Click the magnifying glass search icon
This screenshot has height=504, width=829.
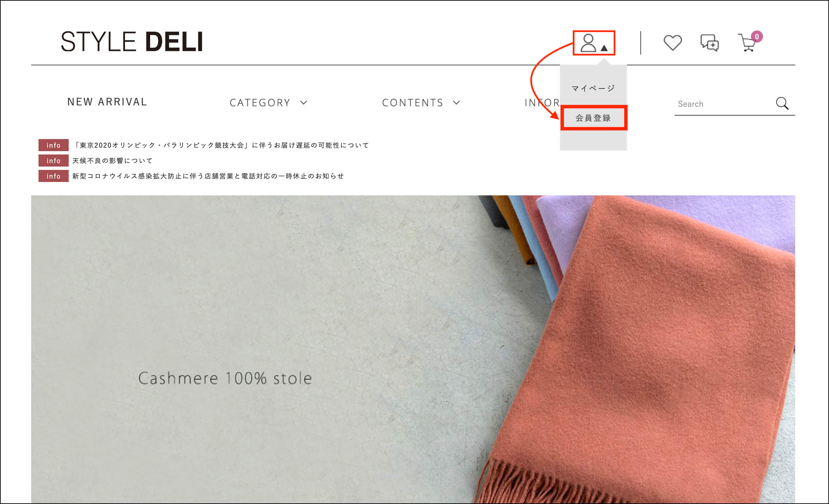782,103
